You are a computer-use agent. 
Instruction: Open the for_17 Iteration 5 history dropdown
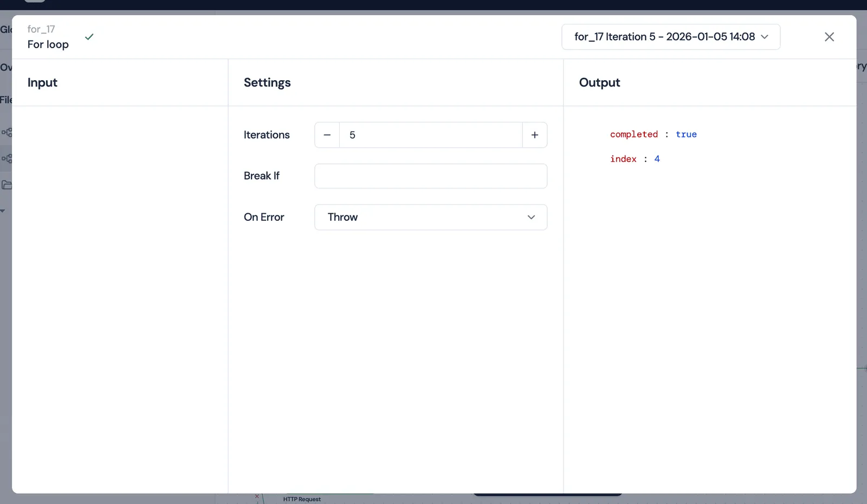click(670, 37)
